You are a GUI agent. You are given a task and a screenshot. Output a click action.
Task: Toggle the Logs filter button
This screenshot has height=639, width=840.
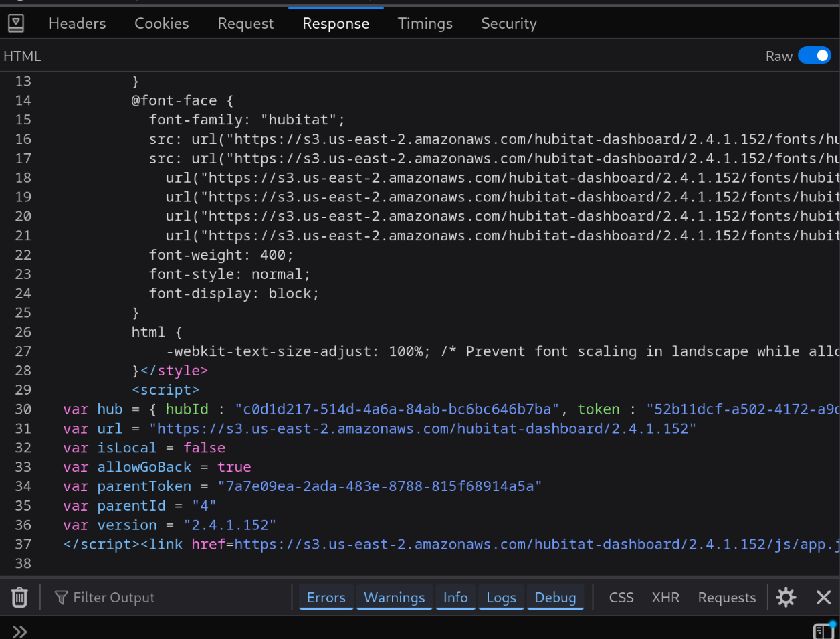[501, 597]
